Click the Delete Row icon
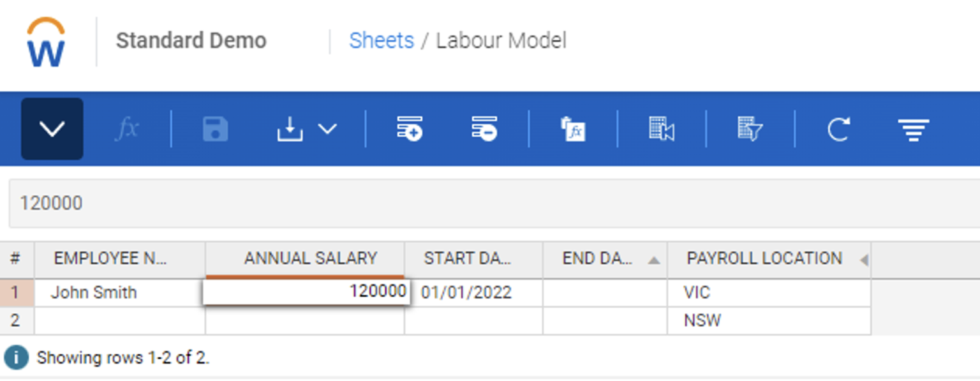This screenshot has width=980, height=381. [x=485, y=128]
